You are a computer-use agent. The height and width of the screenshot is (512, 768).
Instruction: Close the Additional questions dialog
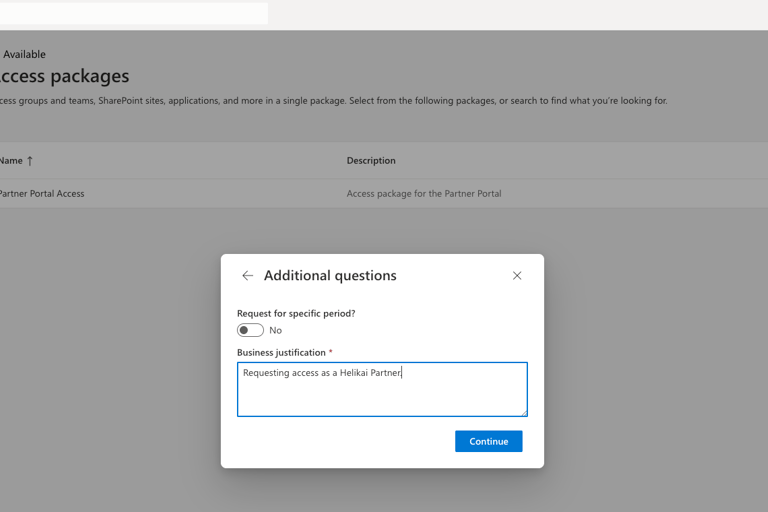click(x=517, y=276)
